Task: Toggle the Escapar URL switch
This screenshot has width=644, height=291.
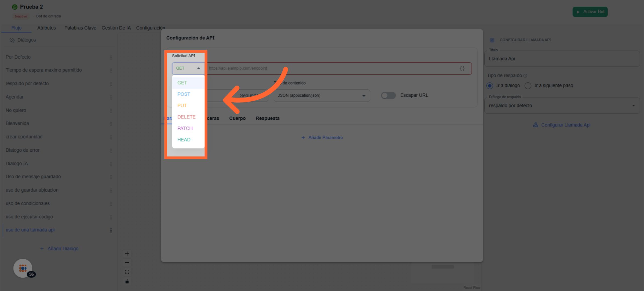Action: [388, 95]
